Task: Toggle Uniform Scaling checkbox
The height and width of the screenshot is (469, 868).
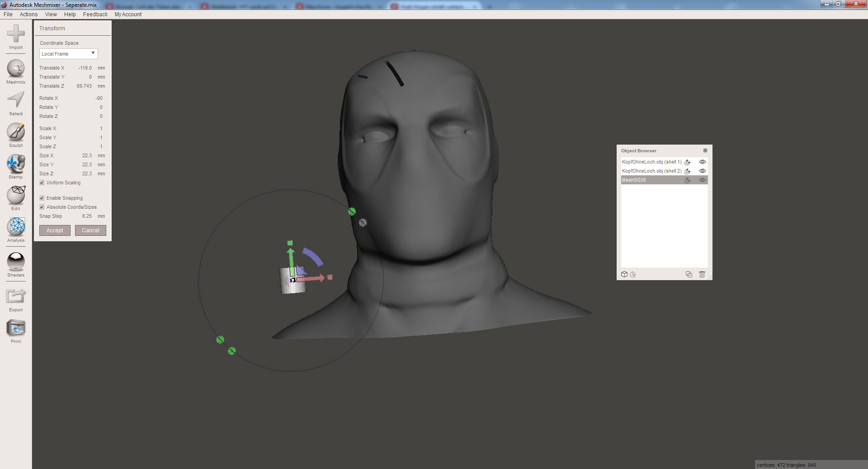Action: 42,183
